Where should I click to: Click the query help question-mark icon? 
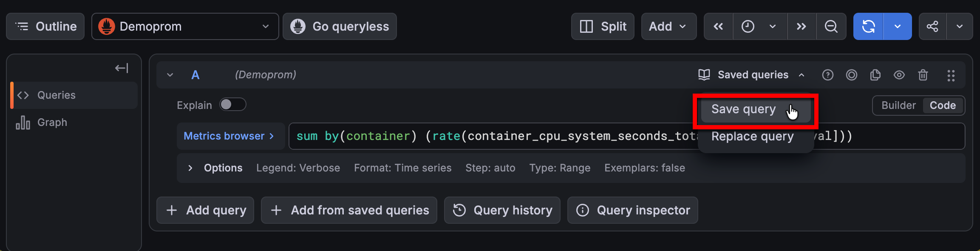tap(827, 75)
